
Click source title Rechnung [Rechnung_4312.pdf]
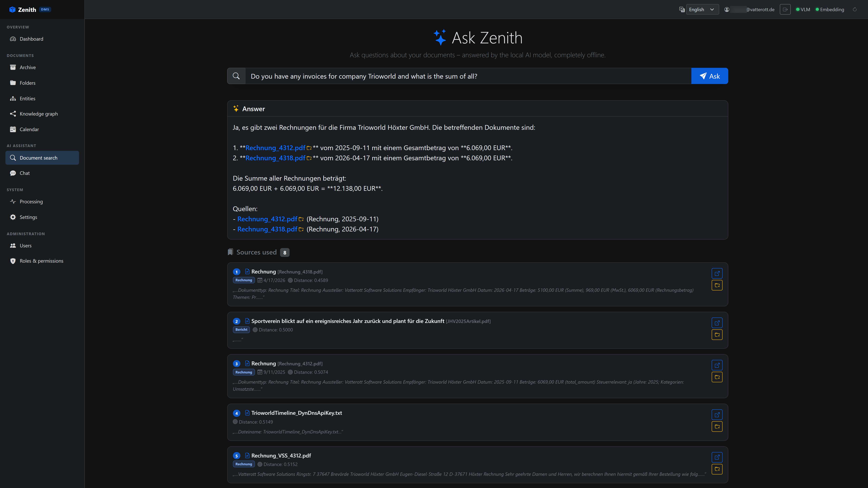(287, 363)
